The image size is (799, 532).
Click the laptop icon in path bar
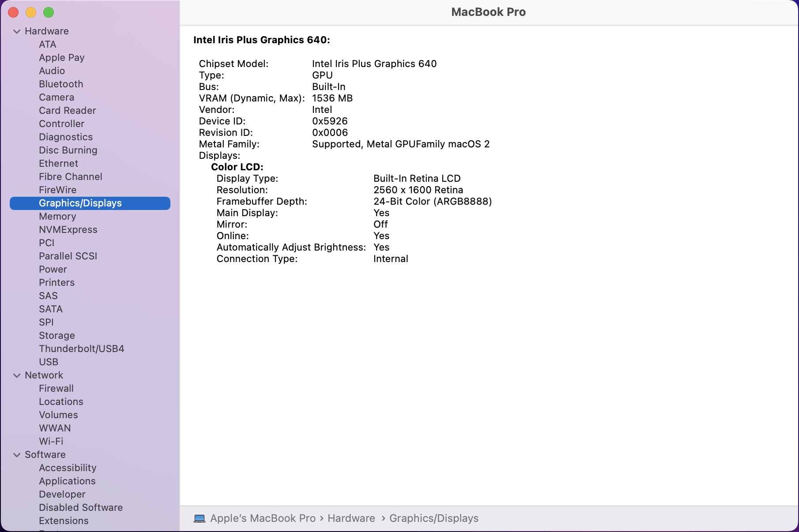pos(200,518)
